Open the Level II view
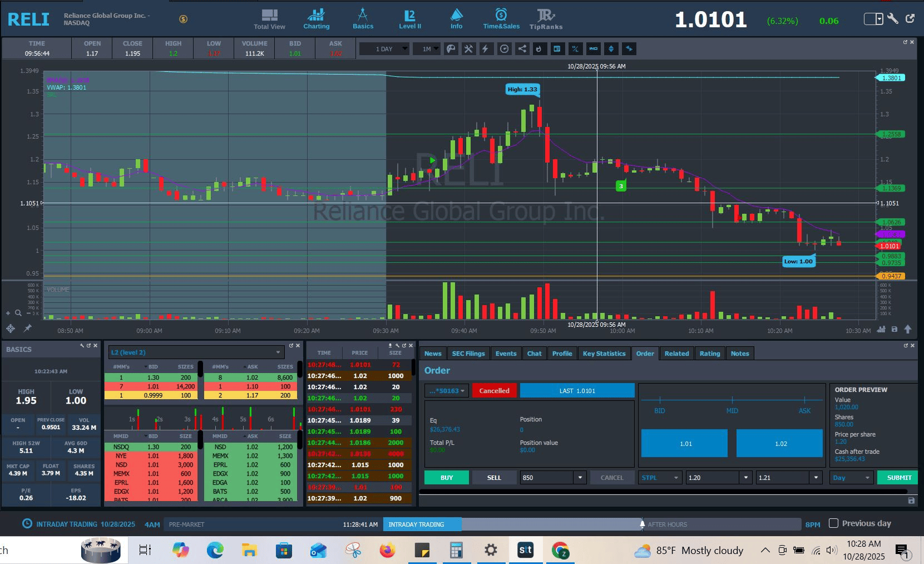The width and height of the screenshot is (924, 564). tap(410, 19)
